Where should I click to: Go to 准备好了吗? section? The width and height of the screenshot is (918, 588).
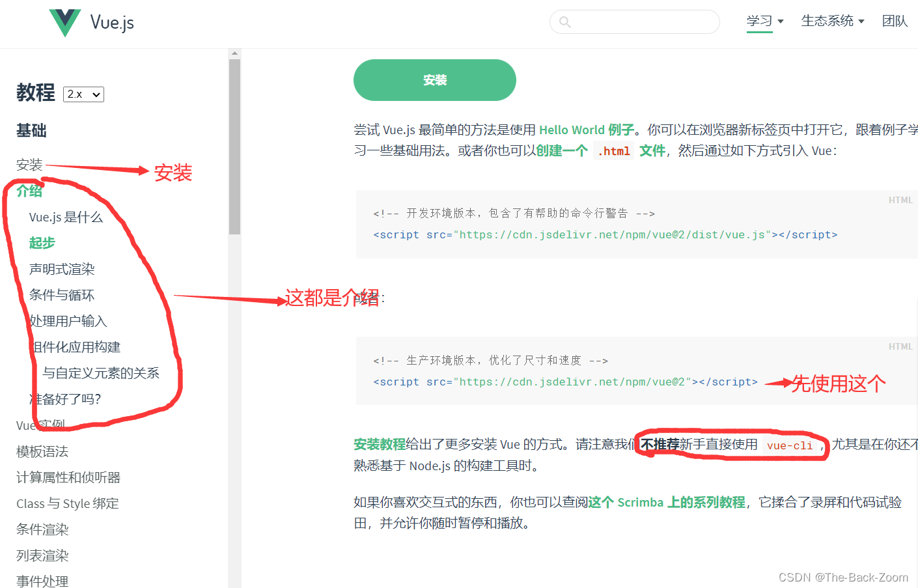(x=65, y=399)
